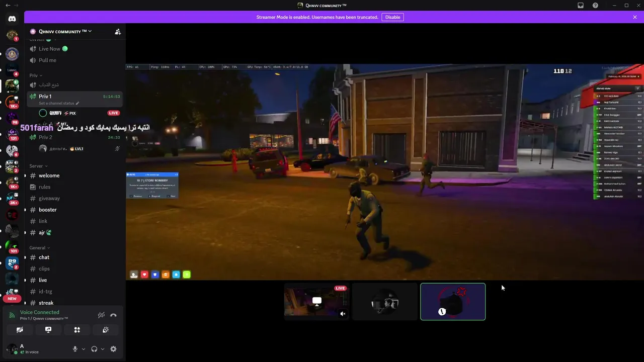Viewport: 644px width, 362px height.
Task: Click the back navigation arrow
Action: click(x=8, y=5)
